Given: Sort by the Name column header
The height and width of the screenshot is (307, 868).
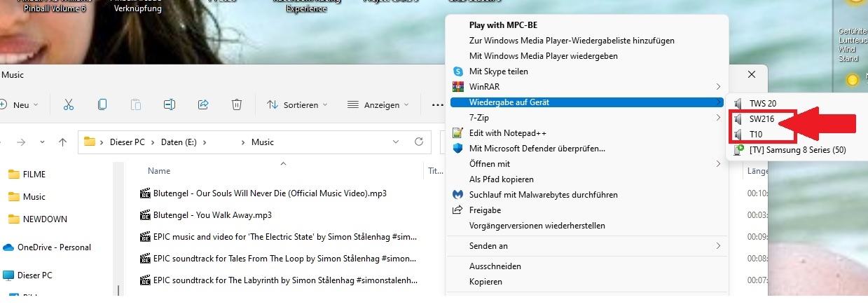Looking at the screenshot, I should [159, 171].
